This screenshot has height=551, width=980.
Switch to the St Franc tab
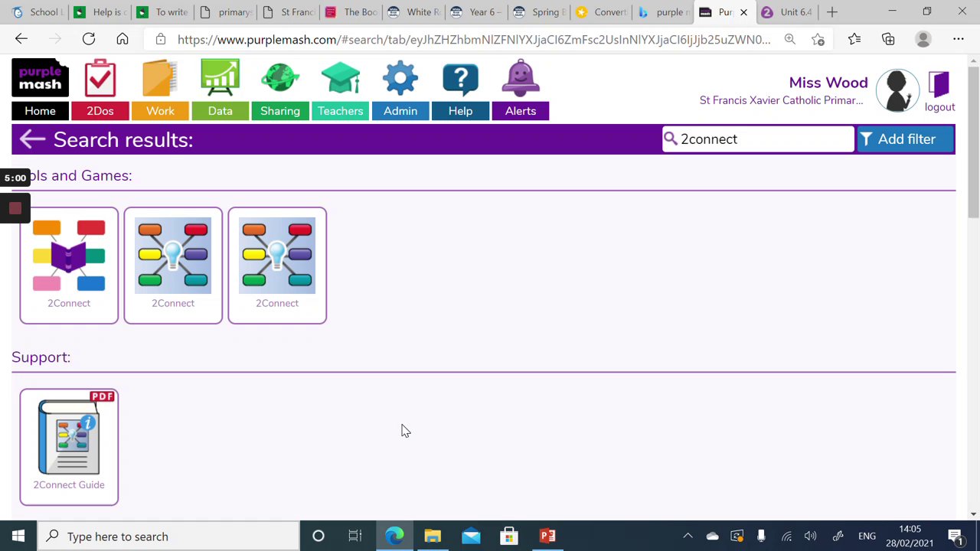[288, 12]
